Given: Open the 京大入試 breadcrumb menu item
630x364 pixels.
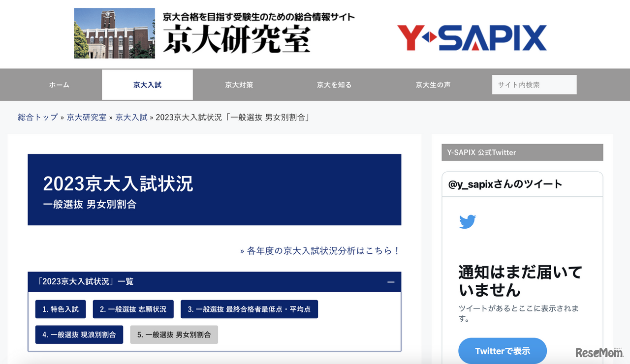Looking at the screenshot, I should tap(131, 117).
